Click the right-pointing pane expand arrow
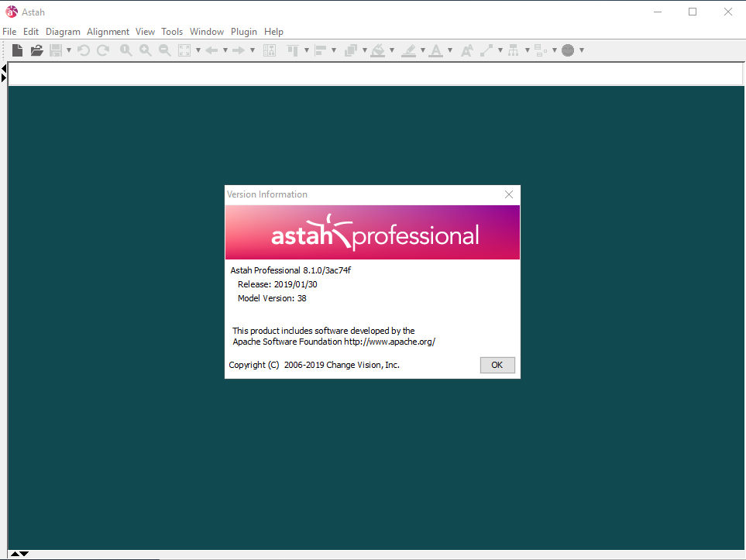The image size is (746, 560). [4, 77]
